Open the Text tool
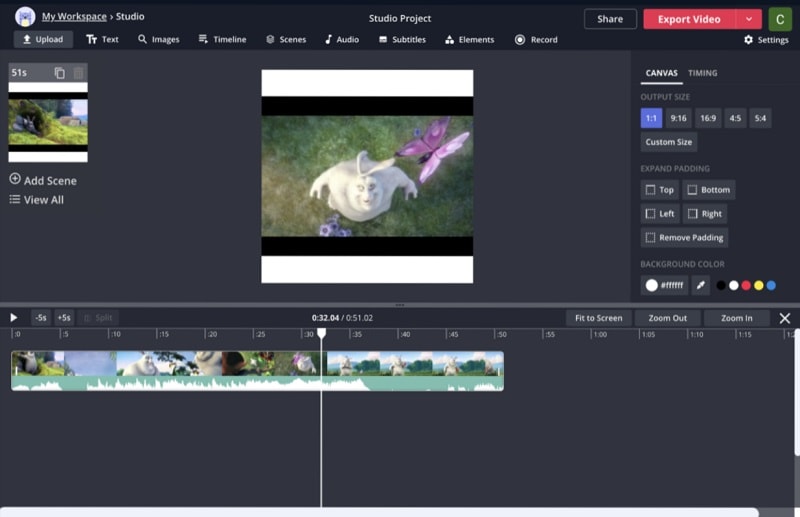The height and width of the screenshot is (517, 800). point(102,39)
